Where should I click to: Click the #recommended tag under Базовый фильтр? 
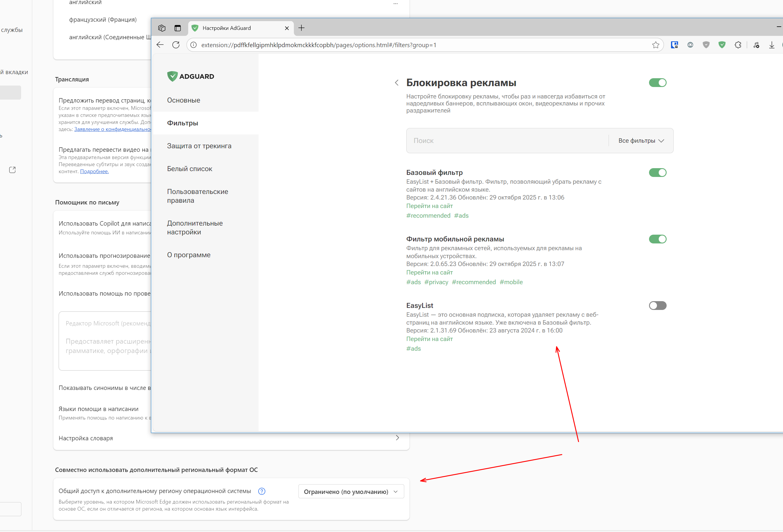(428, 216)
